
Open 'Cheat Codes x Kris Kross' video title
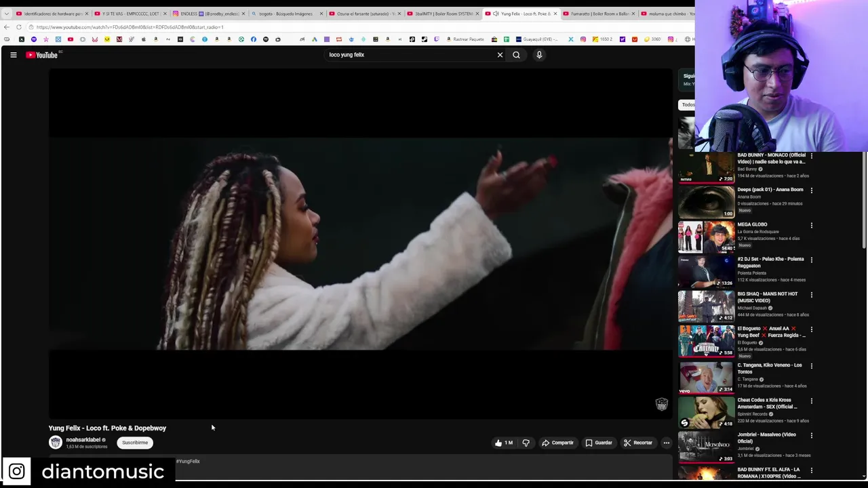tap(768, 403)
